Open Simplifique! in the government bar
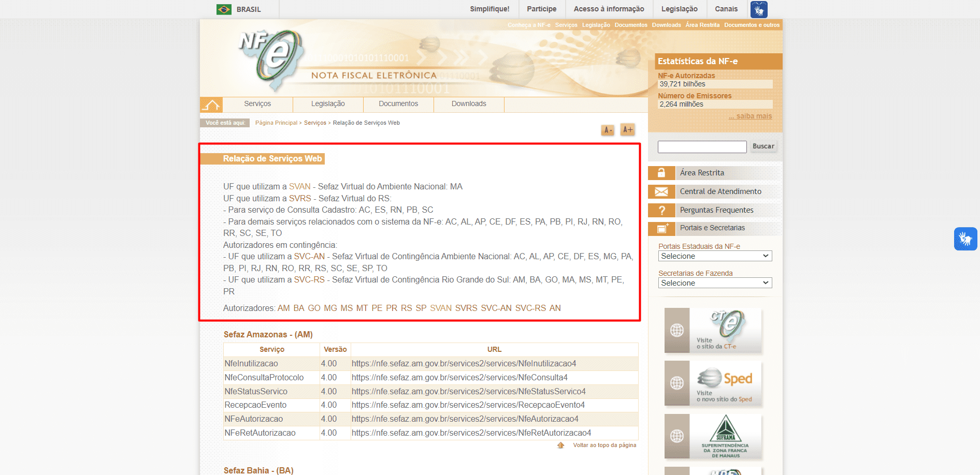Viewport: 980px width, 475px height. coord(489,9)
